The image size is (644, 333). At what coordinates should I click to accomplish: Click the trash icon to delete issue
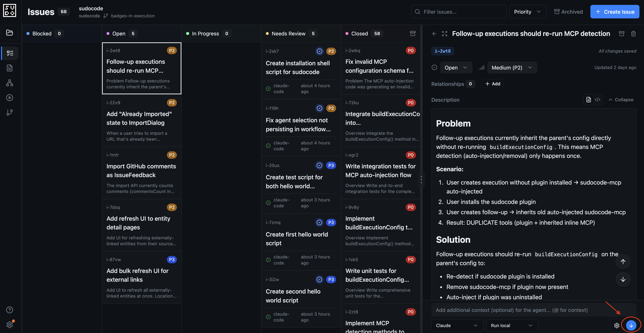coord(633,34)
